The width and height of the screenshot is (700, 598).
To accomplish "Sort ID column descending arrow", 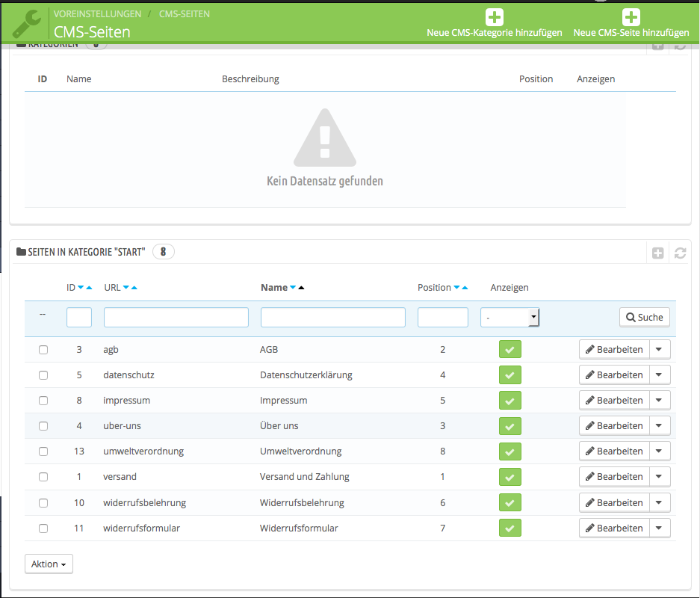I will point(81,288).
